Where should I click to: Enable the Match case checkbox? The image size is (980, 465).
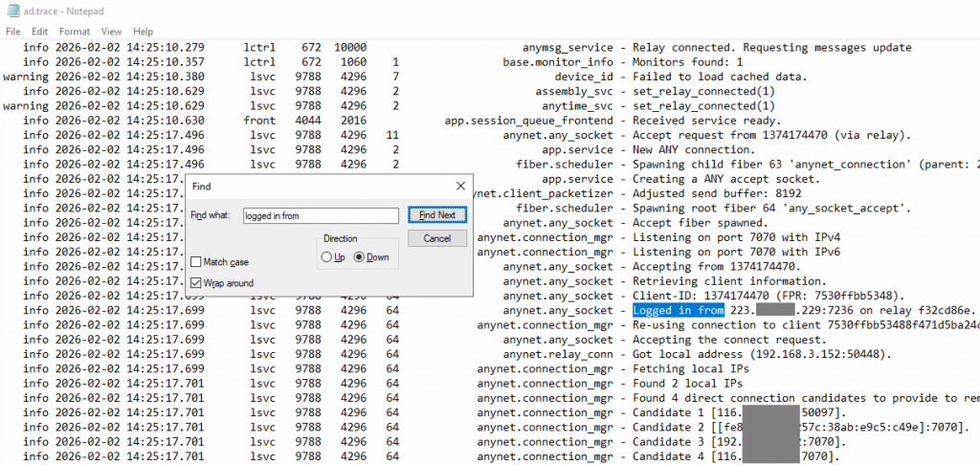click(196, 262)
